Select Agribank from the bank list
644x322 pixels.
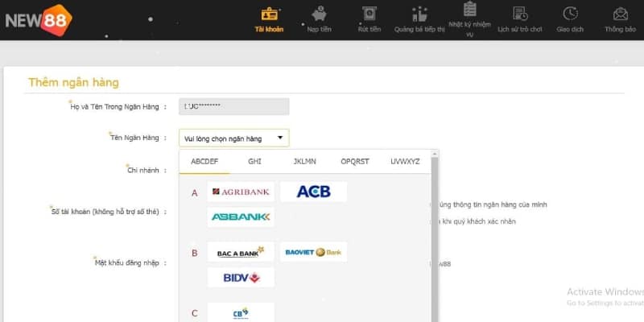241,192
